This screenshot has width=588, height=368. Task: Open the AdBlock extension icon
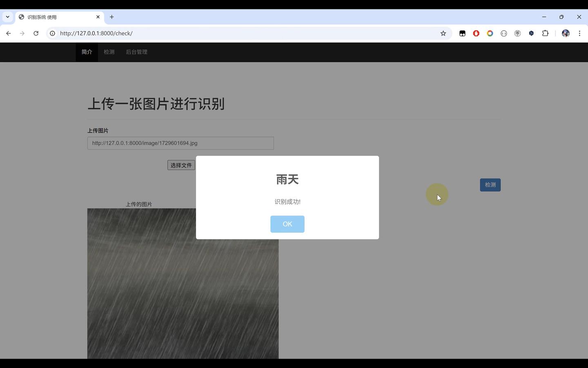[x=476, y=33]
